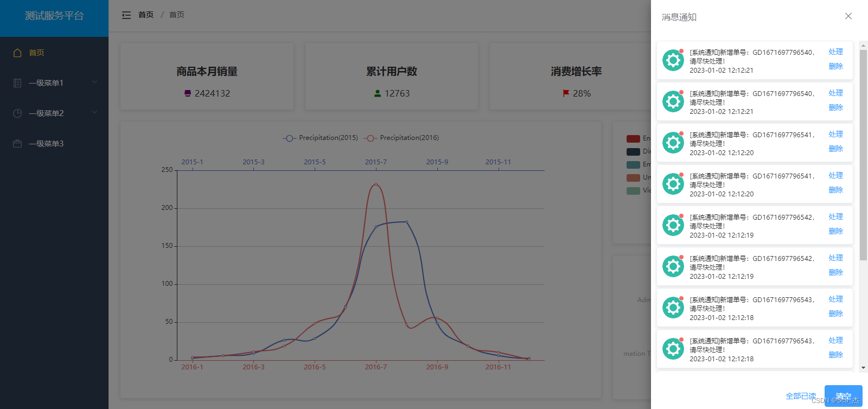Click the cart icon beside 2424132
868x409 pixels.
(x=188, y=93)
